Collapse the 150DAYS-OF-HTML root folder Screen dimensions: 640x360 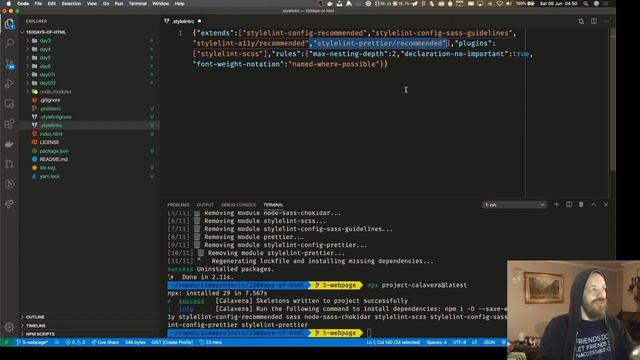45,32
